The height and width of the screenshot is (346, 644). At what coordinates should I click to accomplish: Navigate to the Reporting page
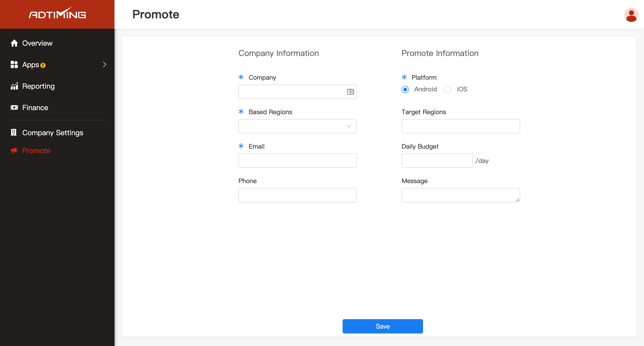(38, 86)
